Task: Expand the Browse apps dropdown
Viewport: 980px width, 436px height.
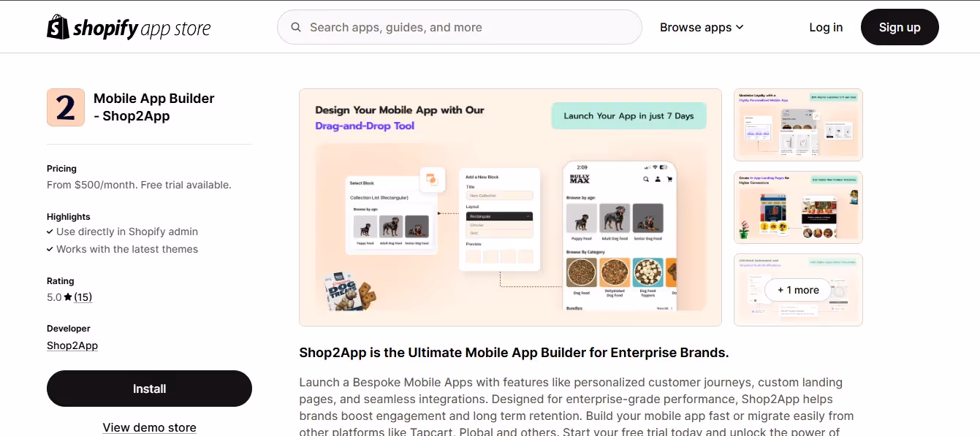Action: pyautogui.click(x=702, y=27)
